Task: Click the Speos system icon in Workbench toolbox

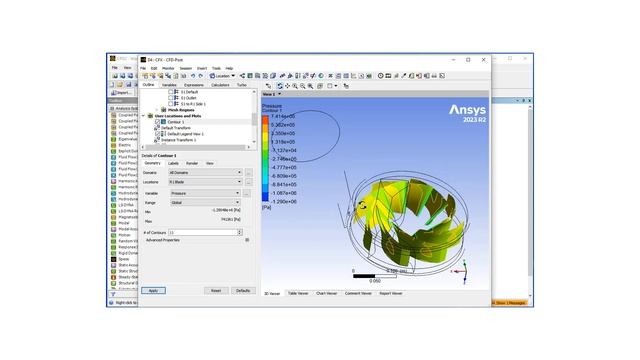Action: pyautogui.click(x=113, y=259)
